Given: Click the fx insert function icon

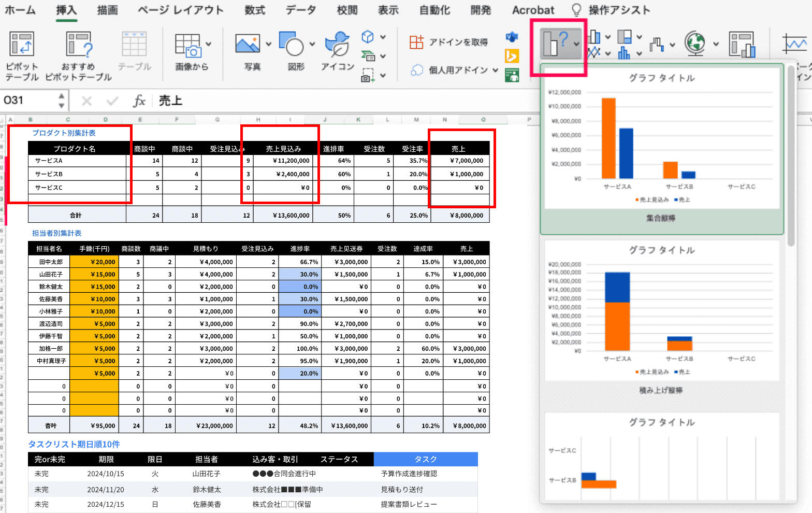Looking at the screenshot, I should [x=139, y=101].
